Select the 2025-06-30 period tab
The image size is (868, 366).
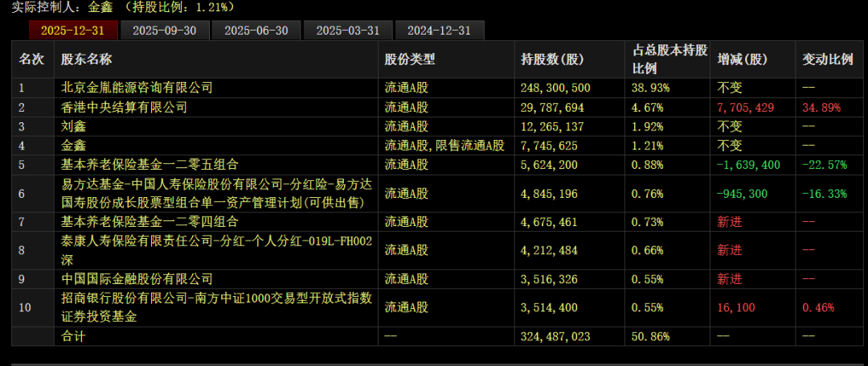point(256,31)
